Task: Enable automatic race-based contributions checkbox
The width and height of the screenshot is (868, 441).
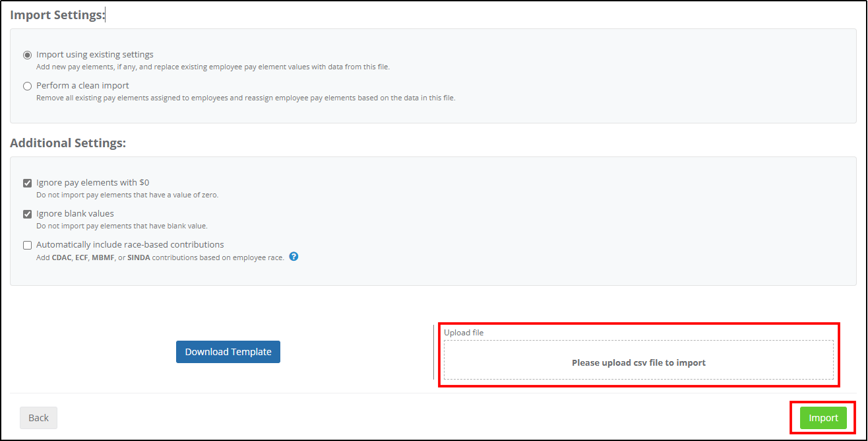Action: click(x=27, y=245)
